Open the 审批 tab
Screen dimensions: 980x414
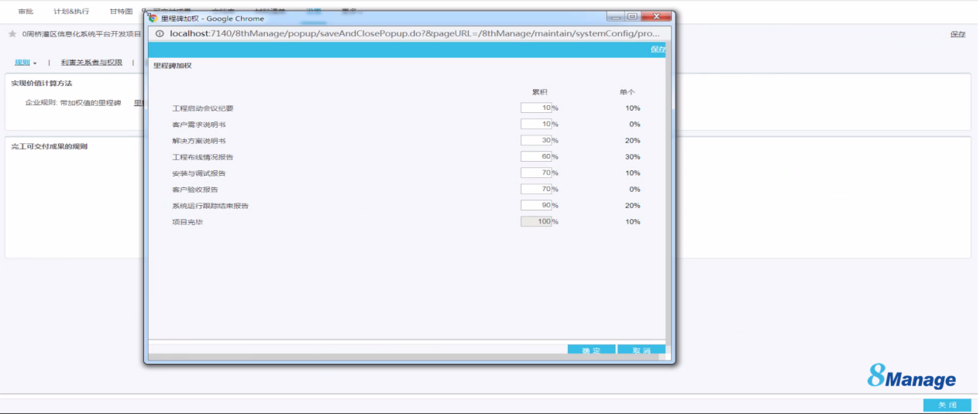point(26,12)
